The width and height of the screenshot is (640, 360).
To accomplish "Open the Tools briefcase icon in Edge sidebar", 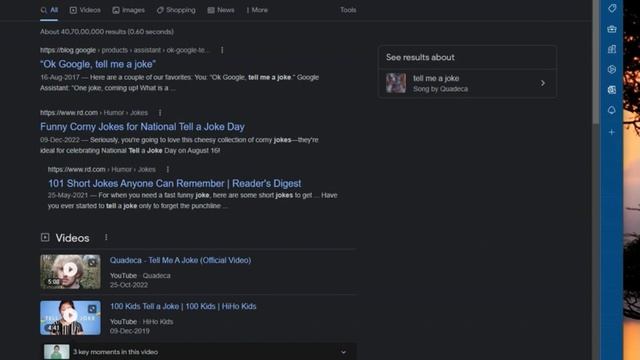I will 611,29.
